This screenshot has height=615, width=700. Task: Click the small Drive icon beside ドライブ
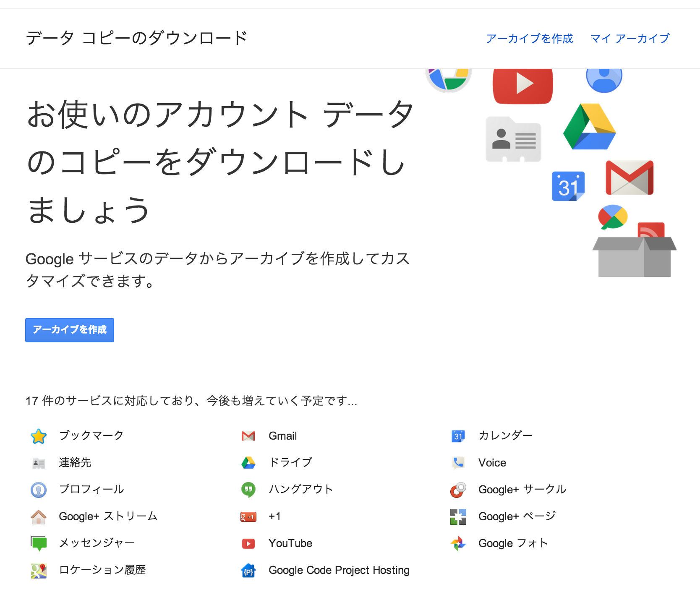(248, 463)
